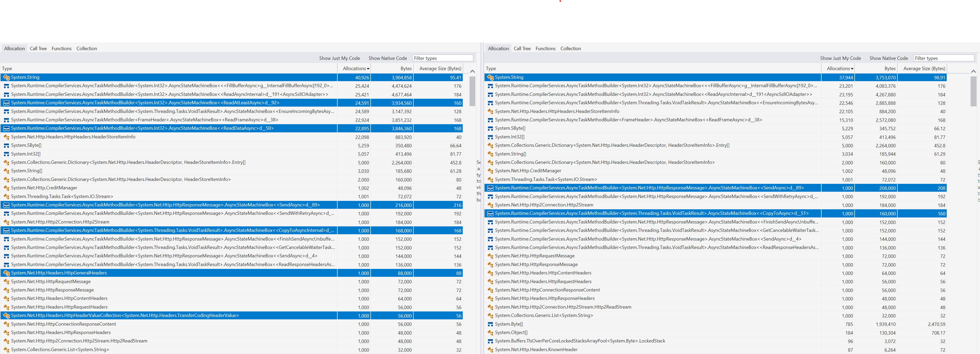
Task: Click scroll-up arrow of right panel scrollbar
Action: tap(973, 71)
